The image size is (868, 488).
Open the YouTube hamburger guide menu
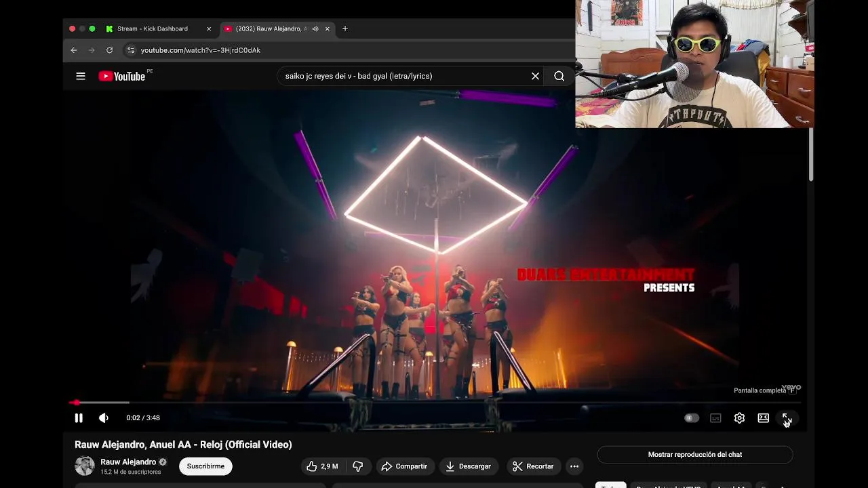pos(81,76)
